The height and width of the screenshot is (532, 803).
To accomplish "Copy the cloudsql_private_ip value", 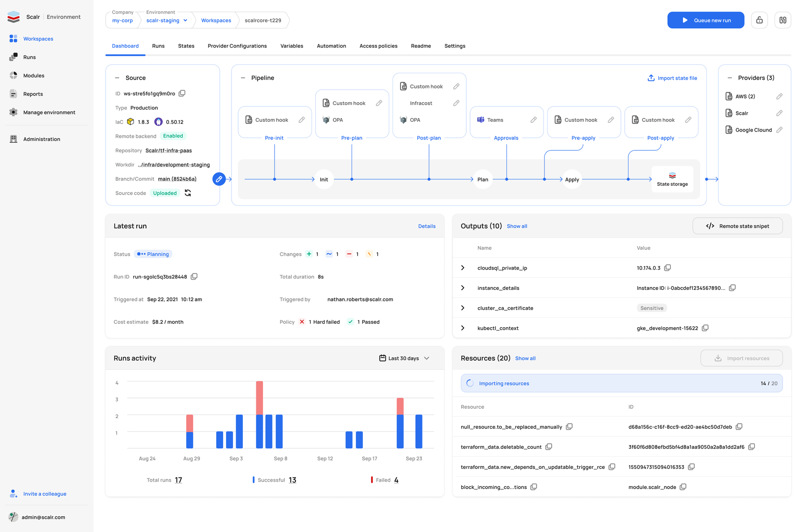I will point(668,268).
